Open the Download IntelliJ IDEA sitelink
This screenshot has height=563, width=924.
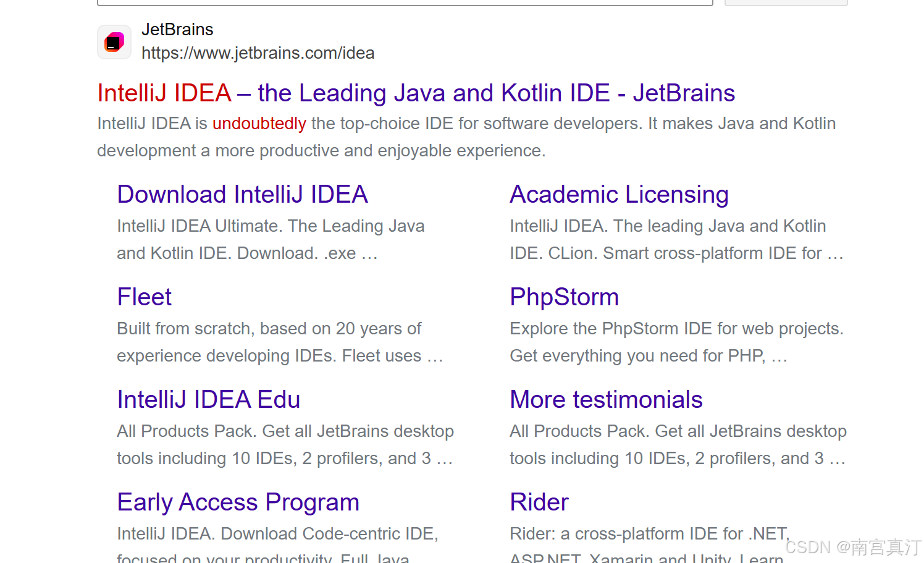click(x=242, y=195)
